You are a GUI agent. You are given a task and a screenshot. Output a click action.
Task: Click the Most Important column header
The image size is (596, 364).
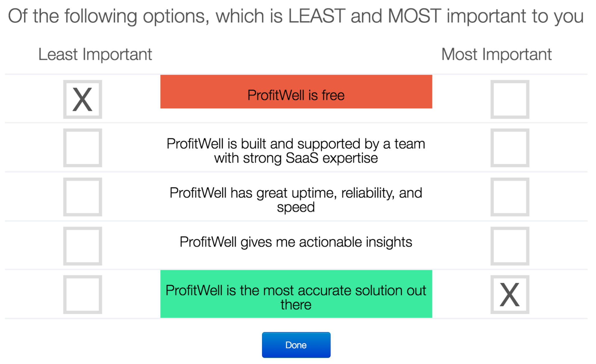click(496, 54)
